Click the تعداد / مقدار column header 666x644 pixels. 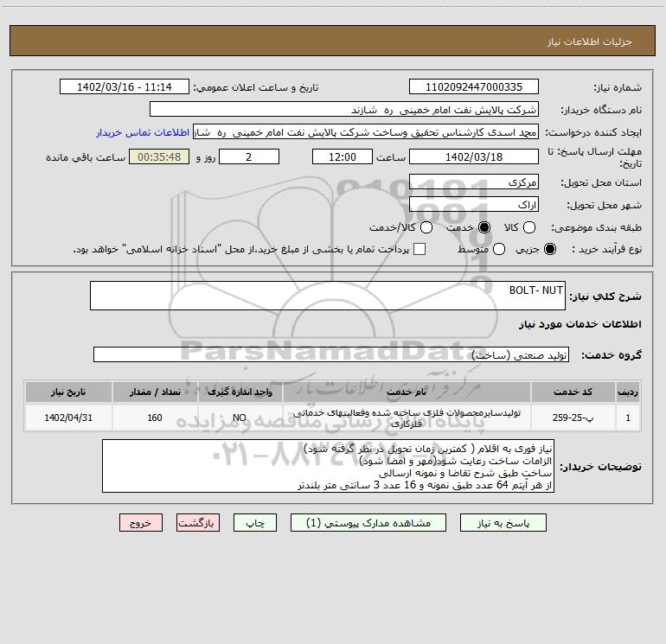tap(155, 392)
